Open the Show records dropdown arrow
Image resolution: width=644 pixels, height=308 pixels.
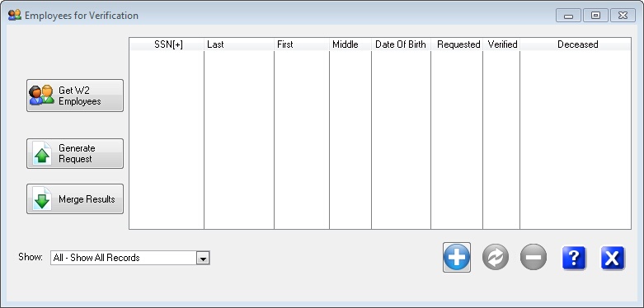[x=203, y=258]
